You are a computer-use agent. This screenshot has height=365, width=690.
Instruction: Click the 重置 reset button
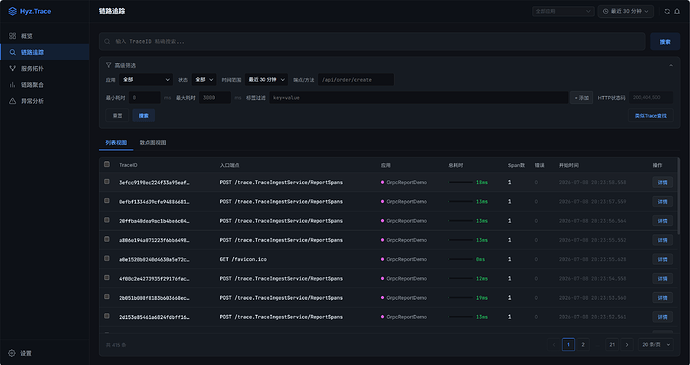tap(117, 116)
